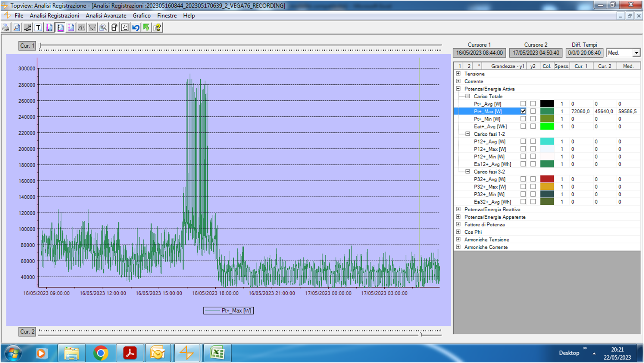Expand Potenza/Energia Reattiva node
644x363 pixels.
458,209
